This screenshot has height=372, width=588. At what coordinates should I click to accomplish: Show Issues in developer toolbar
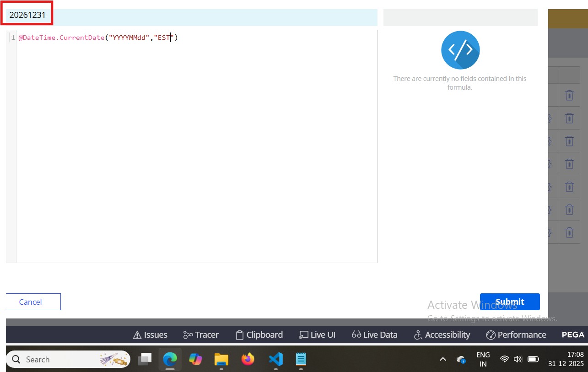click(x=150, y=335)
